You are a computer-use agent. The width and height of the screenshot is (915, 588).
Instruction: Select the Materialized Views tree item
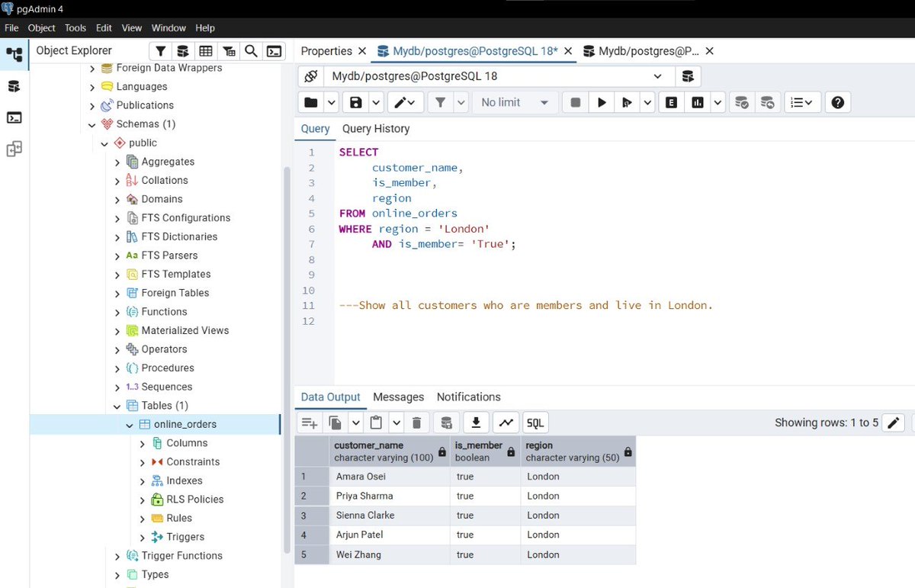(x=185, y=330)
